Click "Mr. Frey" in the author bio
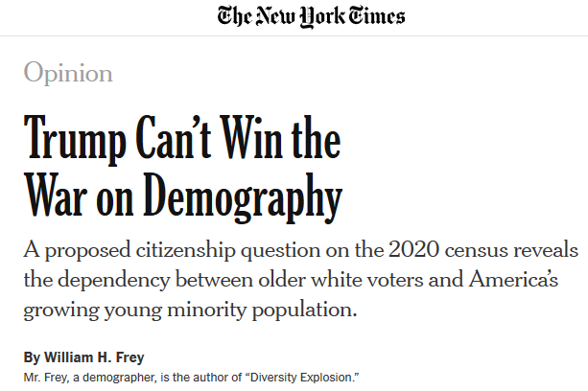The image size is (588, 391). click(46, 378)
